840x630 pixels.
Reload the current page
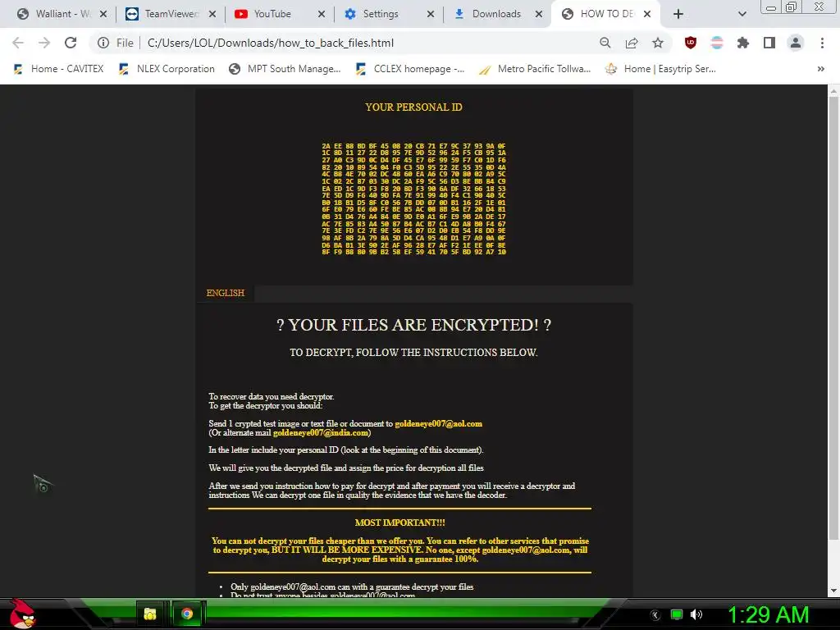[x=71, y=43]
